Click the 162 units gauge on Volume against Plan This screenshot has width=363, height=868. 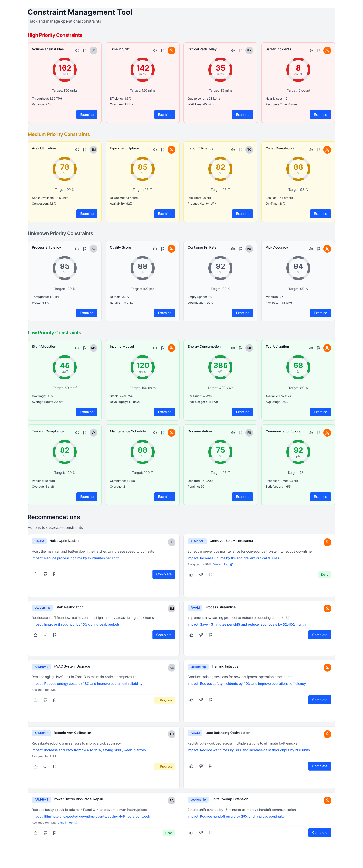point(65,70)
